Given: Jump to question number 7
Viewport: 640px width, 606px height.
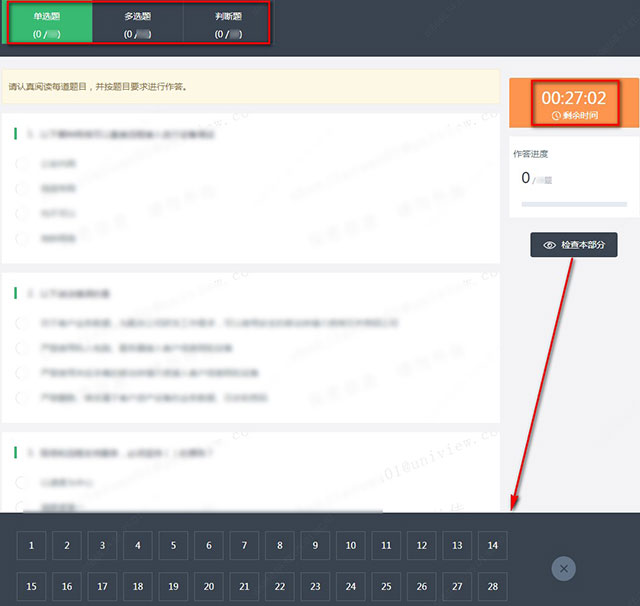Looking at the screenshot, I should pos(244,546).
